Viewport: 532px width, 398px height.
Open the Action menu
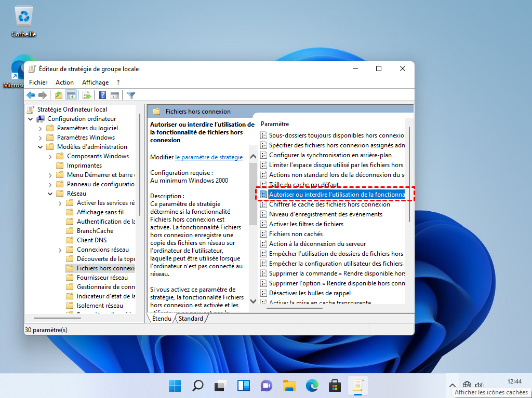pos(64,83)
